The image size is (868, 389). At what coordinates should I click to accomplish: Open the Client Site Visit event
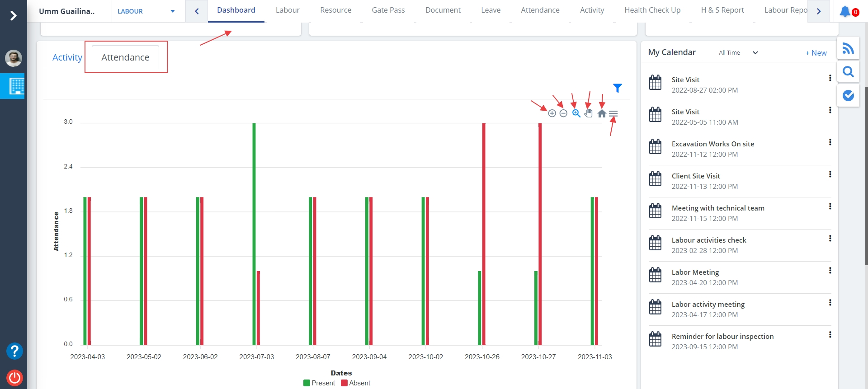[x=696, y=176]
